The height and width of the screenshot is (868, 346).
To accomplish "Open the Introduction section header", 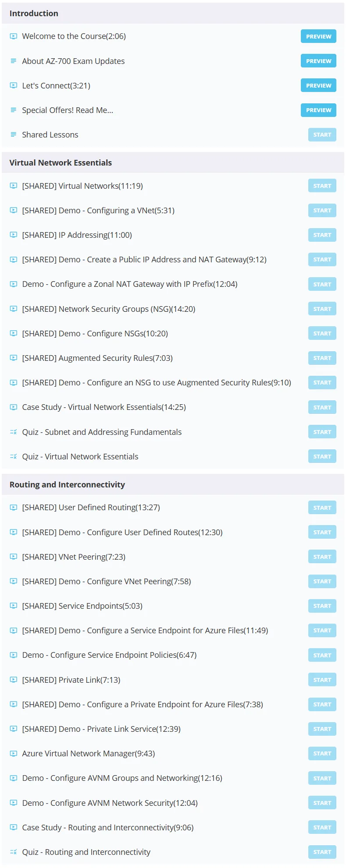I will tap(173, 13).
